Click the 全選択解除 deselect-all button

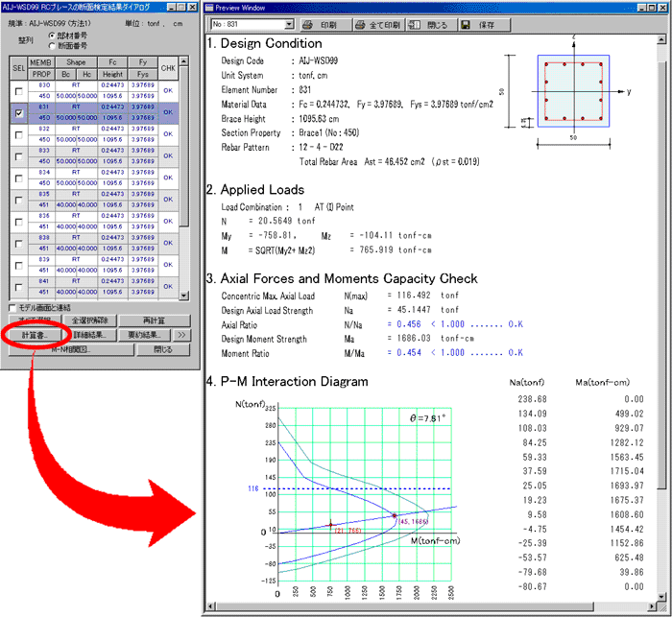pos(89,320)
